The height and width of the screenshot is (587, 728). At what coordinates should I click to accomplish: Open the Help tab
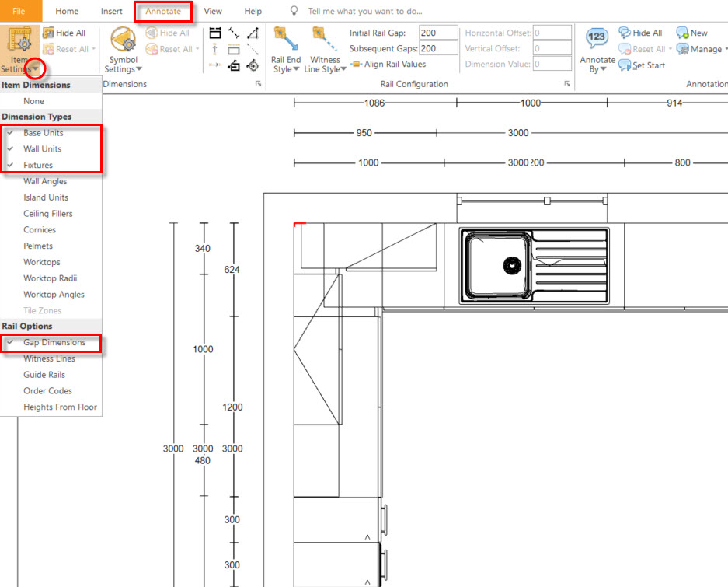(x=253, y=11)
